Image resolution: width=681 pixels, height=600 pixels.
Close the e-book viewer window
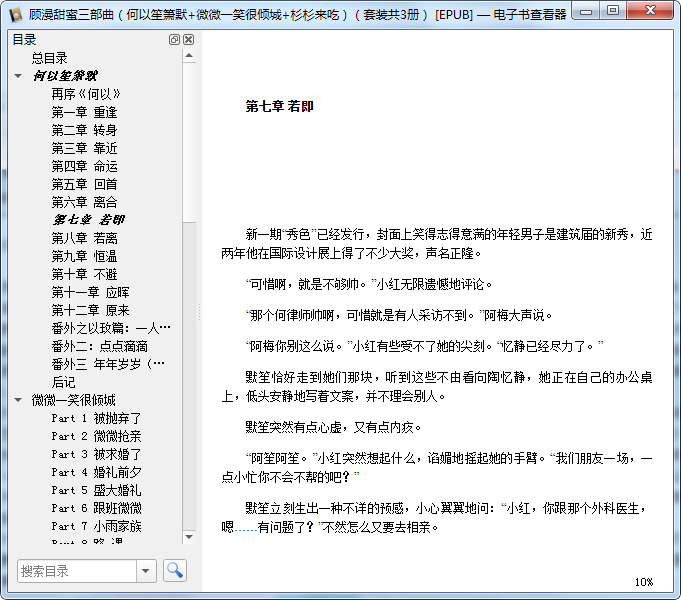pos(650,11)
